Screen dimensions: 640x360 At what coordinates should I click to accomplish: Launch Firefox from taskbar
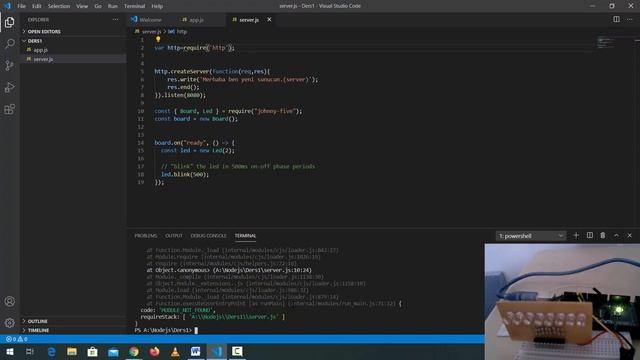pyautogui.click(x=154, y=351)
